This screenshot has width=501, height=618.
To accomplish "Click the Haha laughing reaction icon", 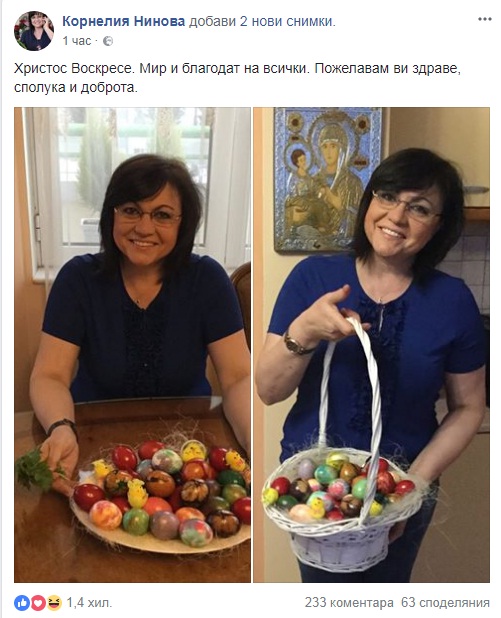I will [54, 603].
